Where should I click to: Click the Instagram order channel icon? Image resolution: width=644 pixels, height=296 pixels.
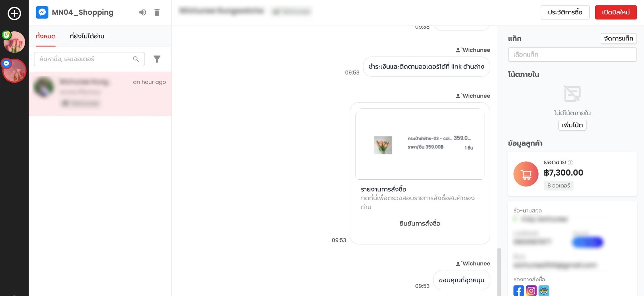point(531,291)
